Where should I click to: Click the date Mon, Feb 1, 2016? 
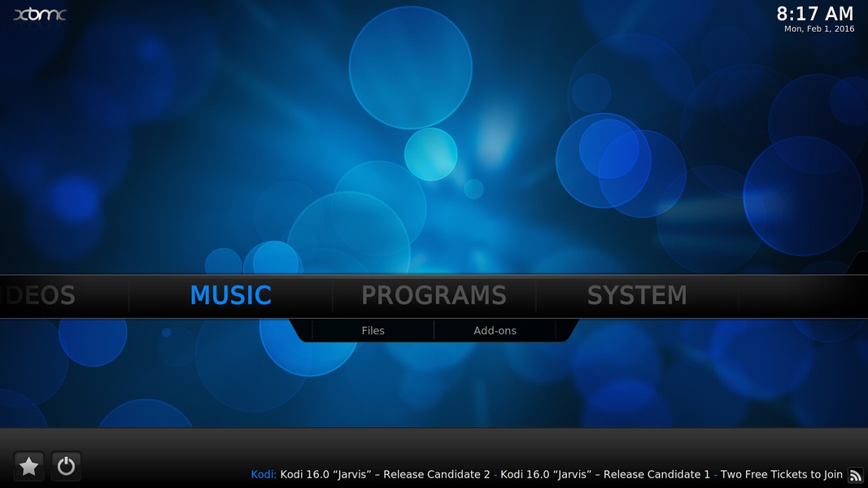(x=819, y=28)
